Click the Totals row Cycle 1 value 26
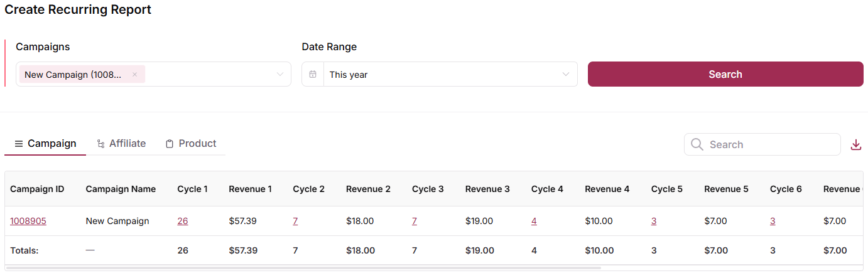 pos(183,250)
